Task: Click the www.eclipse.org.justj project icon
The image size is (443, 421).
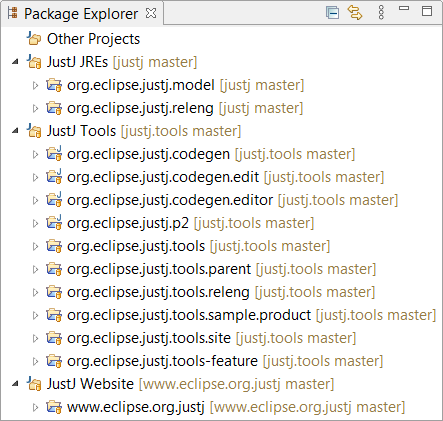Action: coord(54,407)
